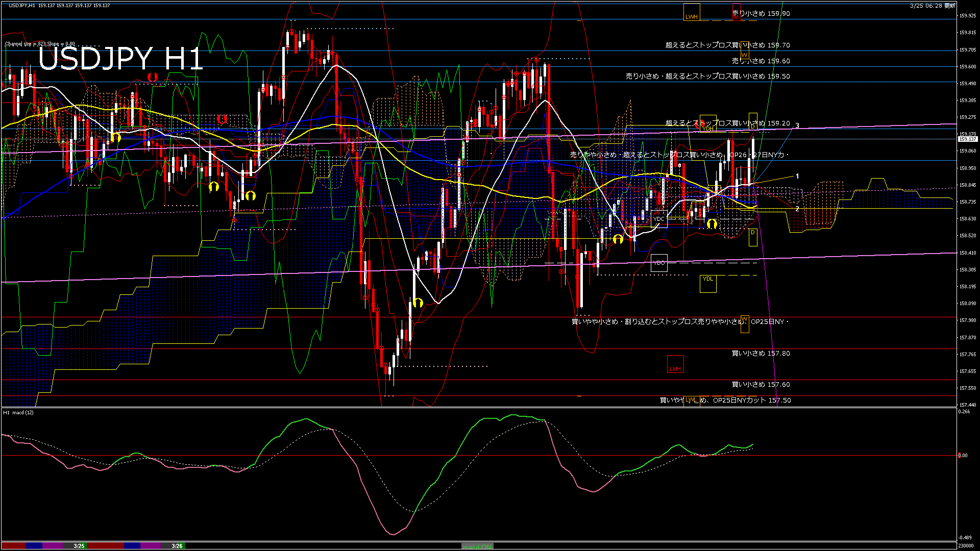
Task: Open the 買い小さめ 157.80 annotation
Action: (760, 354)
